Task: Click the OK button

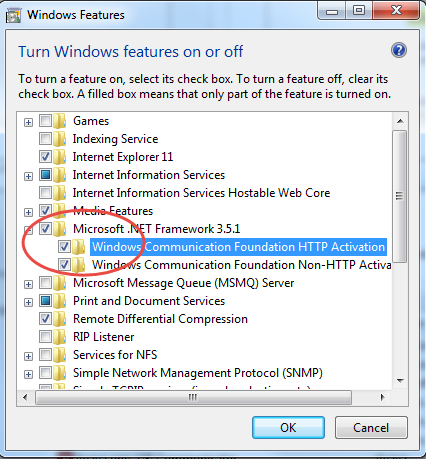Action: [x=288, y=427]
